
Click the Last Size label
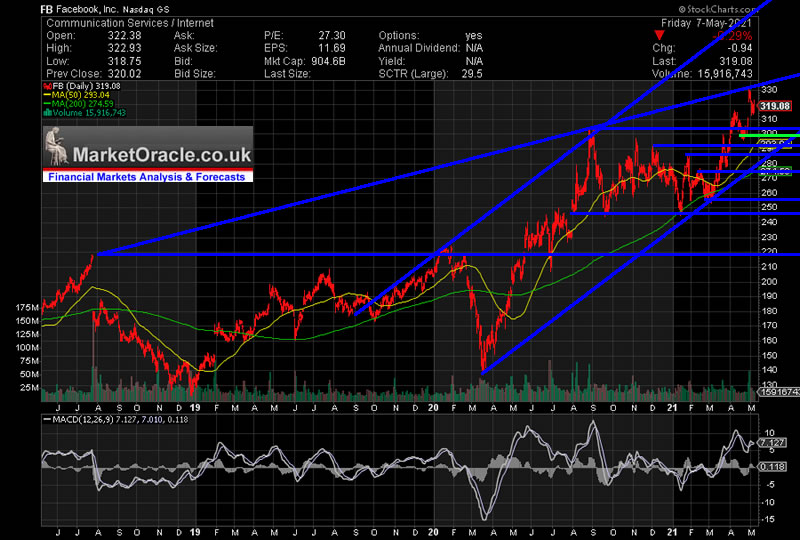pos(287,74)
